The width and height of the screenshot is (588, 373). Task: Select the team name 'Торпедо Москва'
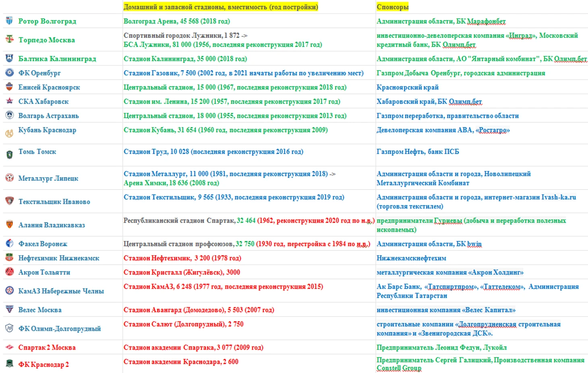click(46, 40)
